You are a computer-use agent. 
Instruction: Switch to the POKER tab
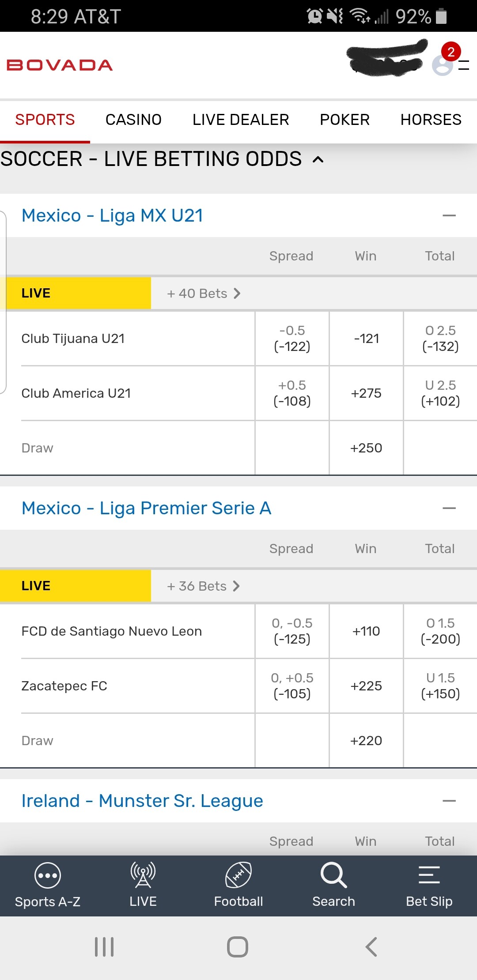click(344, 120)
